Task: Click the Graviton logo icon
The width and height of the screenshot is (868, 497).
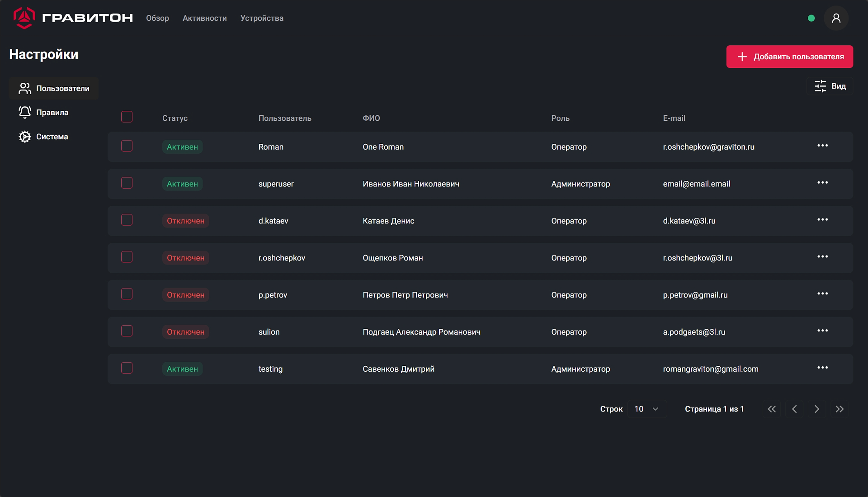Action: [x=24, y=18]
